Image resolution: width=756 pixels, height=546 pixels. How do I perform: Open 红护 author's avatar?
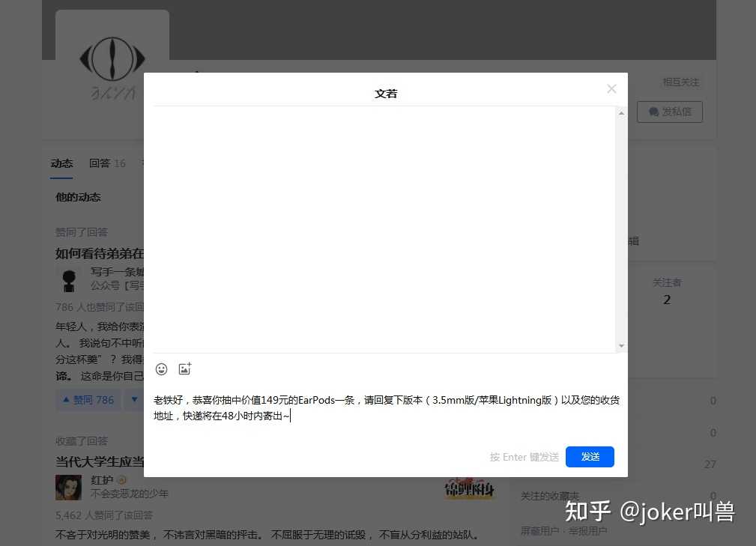point(68,488)
